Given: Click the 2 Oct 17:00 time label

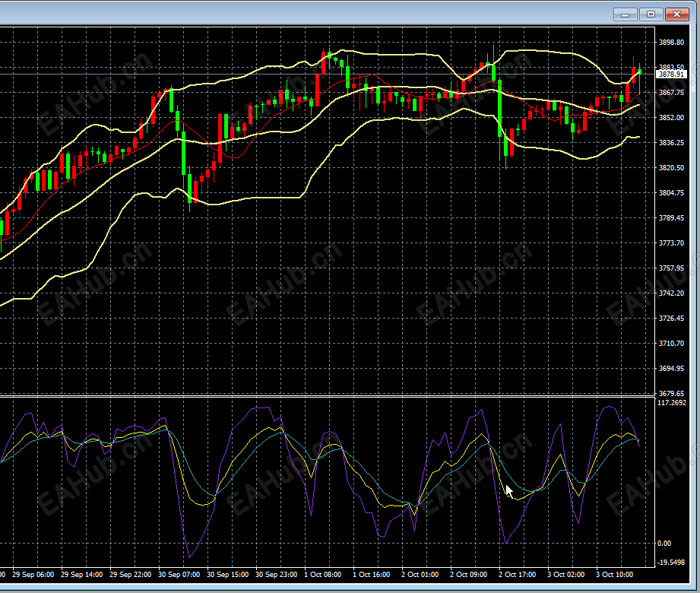Looking at the screenshot, I should (x=518, y=575).
